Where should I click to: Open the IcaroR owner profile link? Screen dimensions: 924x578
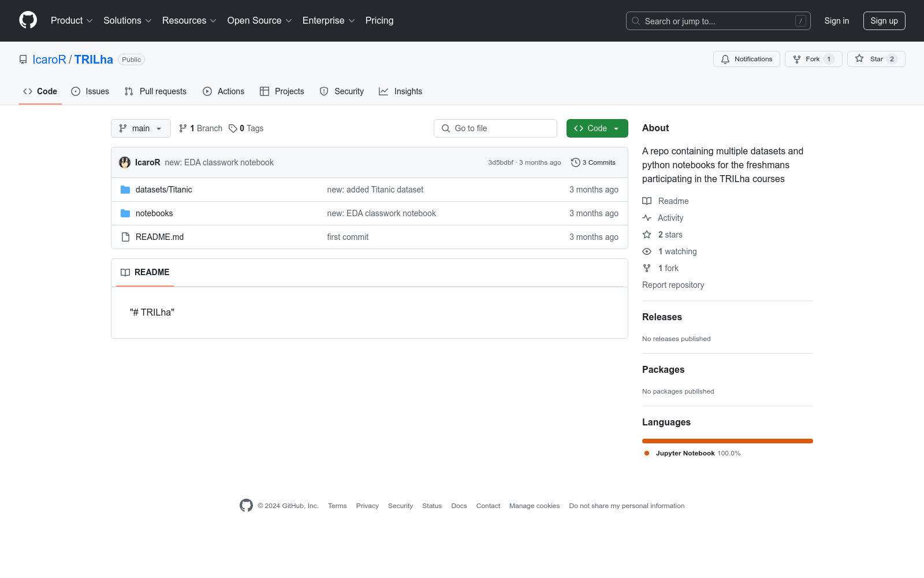click(49, 60)
